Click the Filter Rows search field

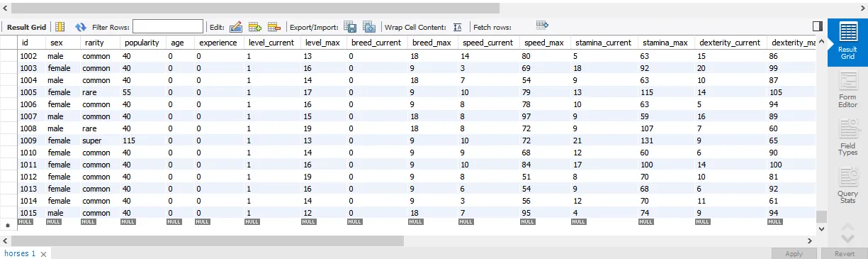(x=167, y=27)
